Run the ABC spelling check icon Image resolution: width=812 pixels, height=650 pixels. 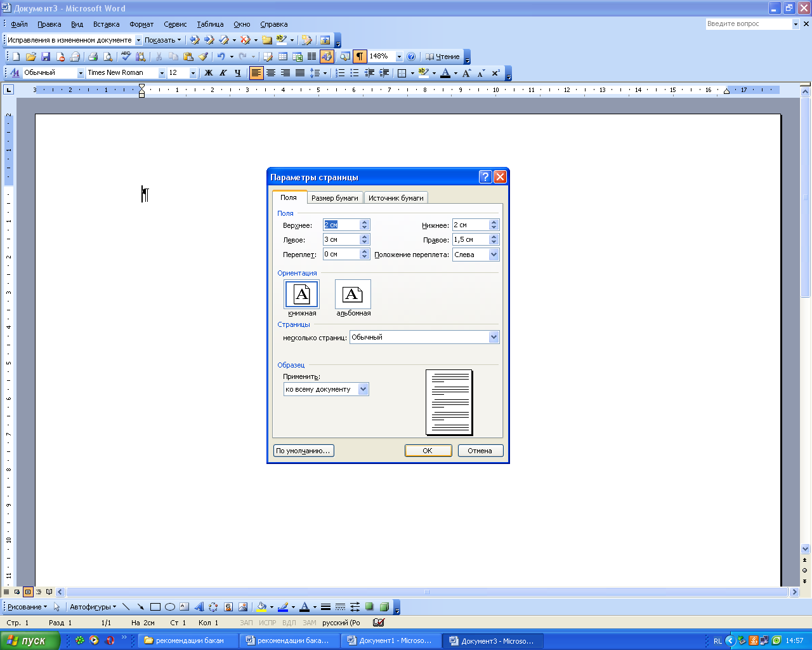[126, 56]
